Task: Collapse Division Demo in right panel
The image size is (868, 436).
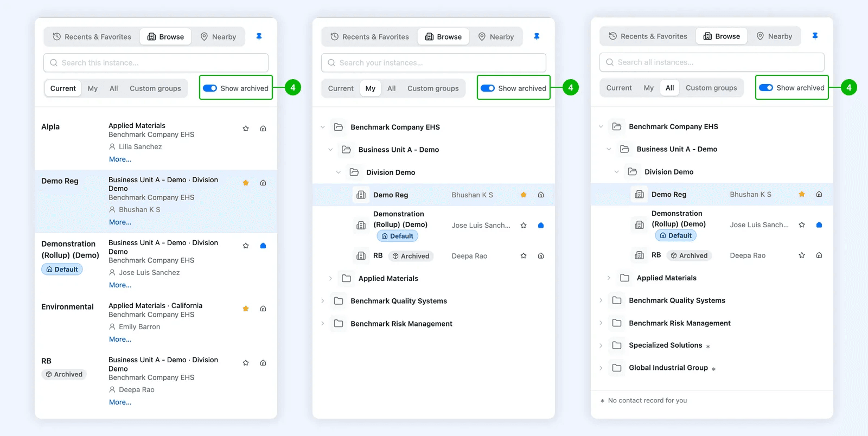Action: [617, 172]
